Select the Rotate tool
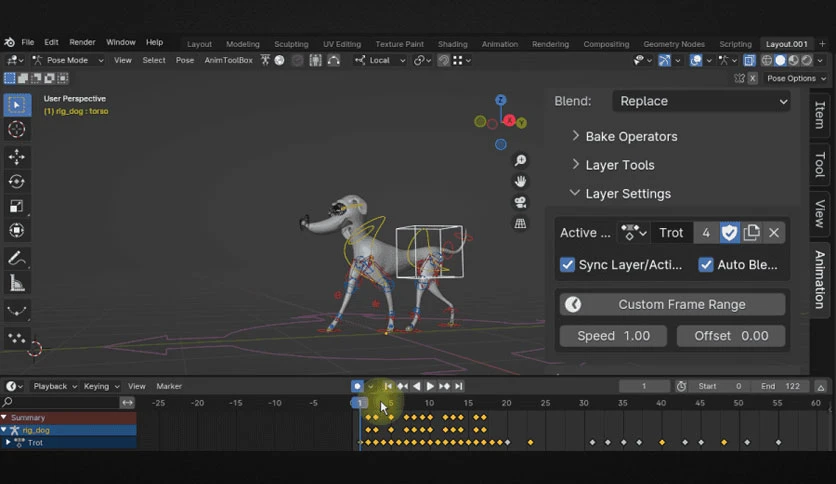The width and height of the screenshot is (836, 484). pyautogui.click(x=17, y=181)
